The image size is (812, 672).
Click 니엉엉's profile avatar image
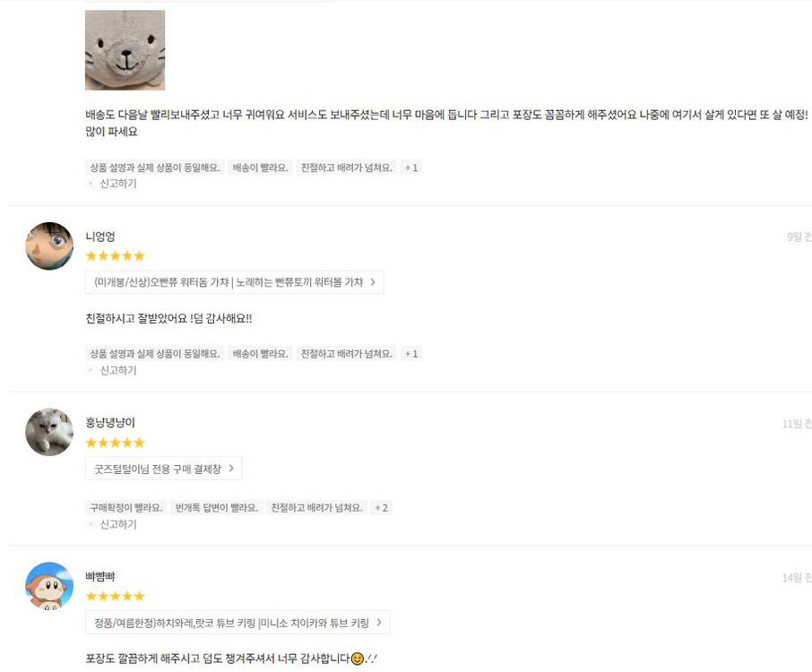click(x=48, y=246)
